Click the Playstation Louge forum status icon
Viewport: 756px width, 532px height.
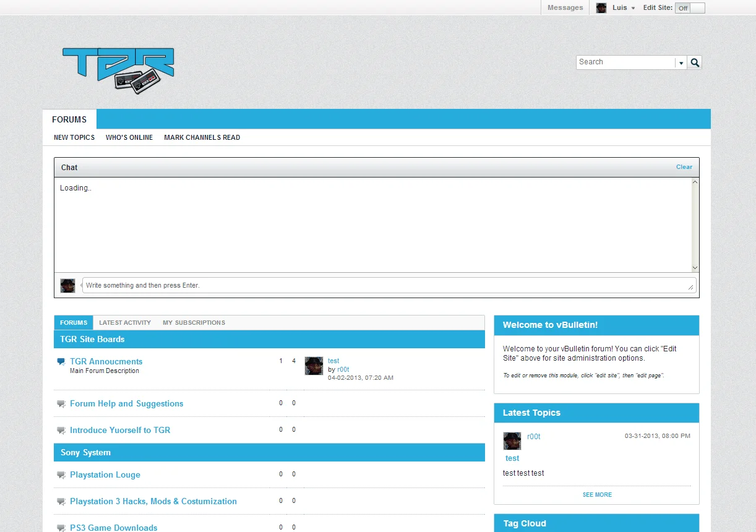click(61, 475)
